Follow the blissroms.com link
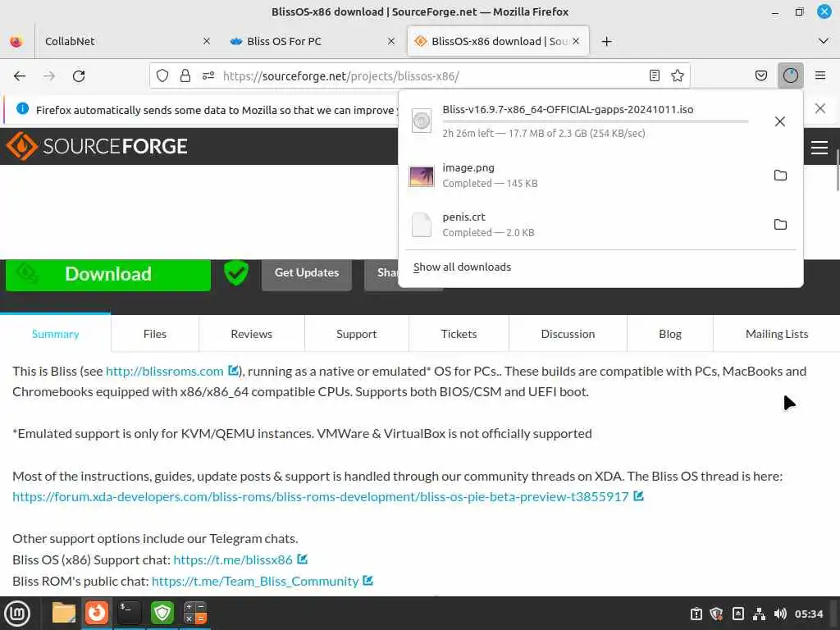The height and width of the screenshot is (630, 840). point(164,372)
